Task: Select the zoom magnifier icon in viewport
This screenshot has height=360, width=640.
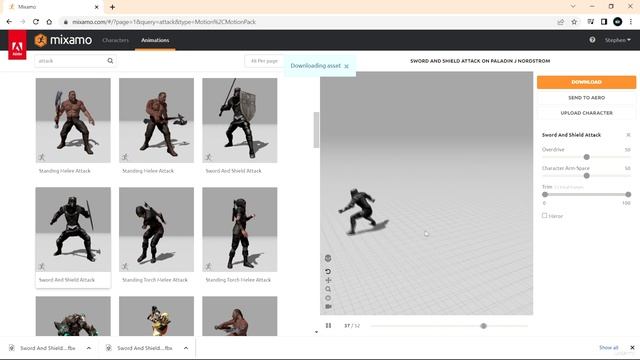Action: (x=328, y=289)
